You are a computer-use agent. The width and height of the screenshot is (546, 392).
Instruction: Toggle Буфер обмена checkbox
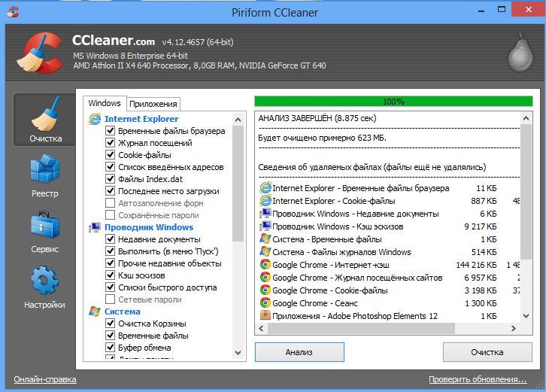tap(110, 347)
